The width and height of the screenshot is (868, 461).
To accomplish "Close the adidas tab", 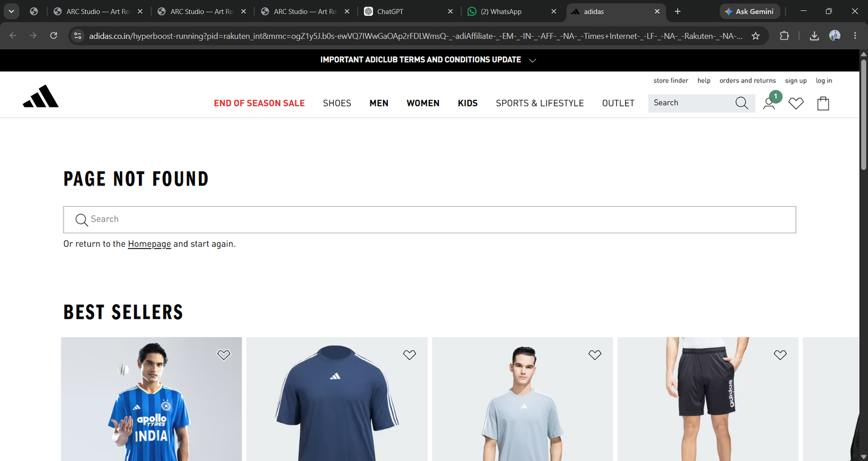I will (657, 11).
